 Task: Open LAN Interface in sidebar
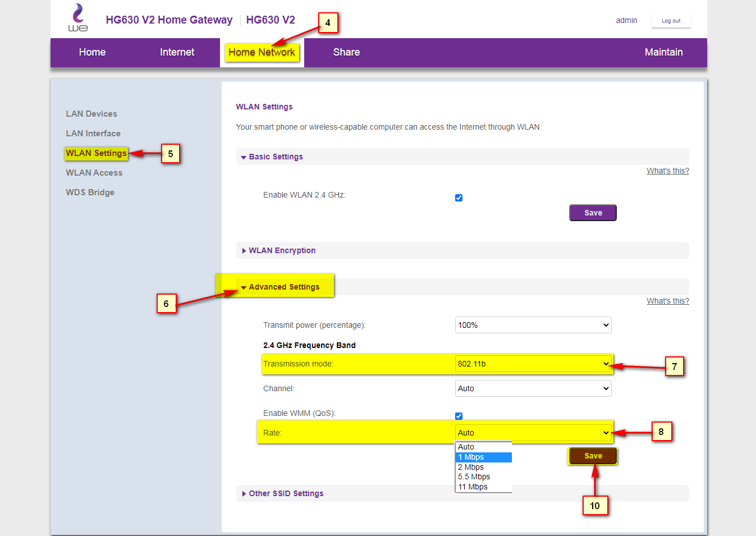93,134
